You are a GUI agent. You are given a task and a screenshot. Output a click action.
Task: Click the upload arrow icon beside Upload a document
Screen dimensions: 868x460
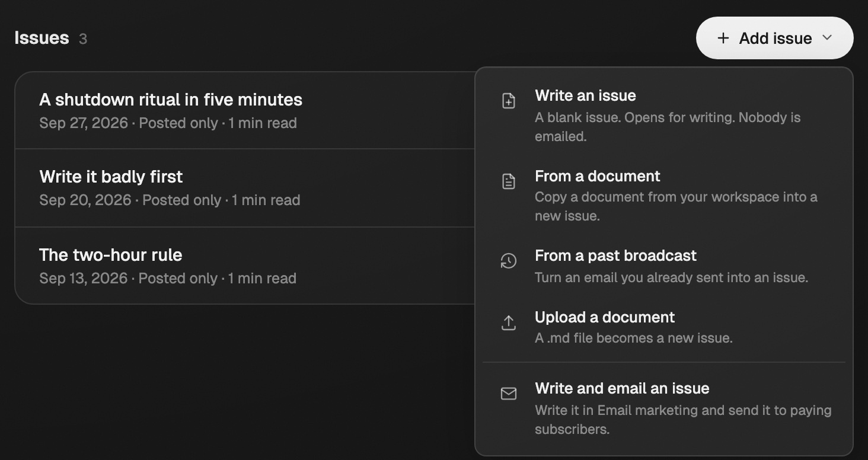tap(509, 322)
